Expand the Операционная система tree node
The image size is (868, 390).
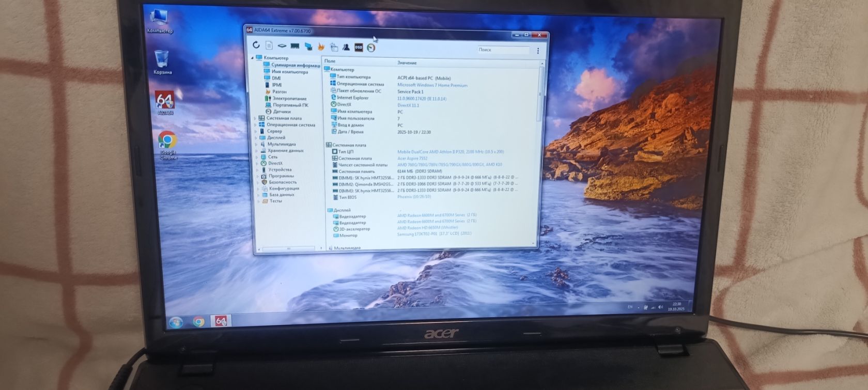point(255,125)
